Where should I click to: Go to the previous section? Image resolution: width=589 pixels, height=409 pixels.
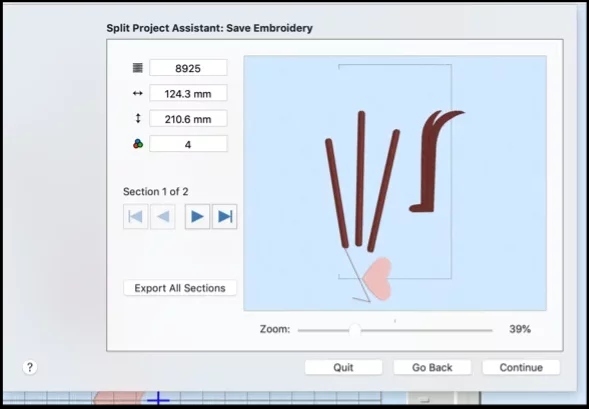coord(163,216)
